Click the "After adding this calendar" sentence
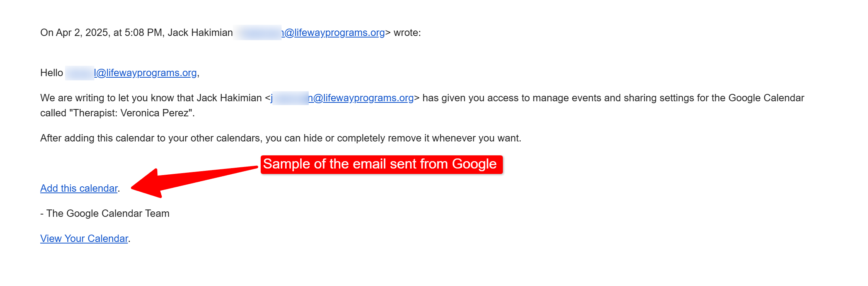Viewport: 868px width, 286px height. (281, 138)
